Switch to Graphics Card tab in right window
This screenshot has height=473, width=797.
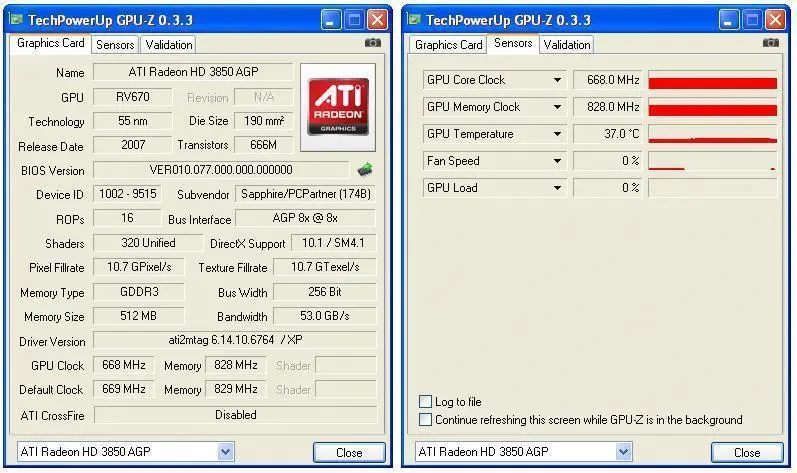(x=448, y=45)
